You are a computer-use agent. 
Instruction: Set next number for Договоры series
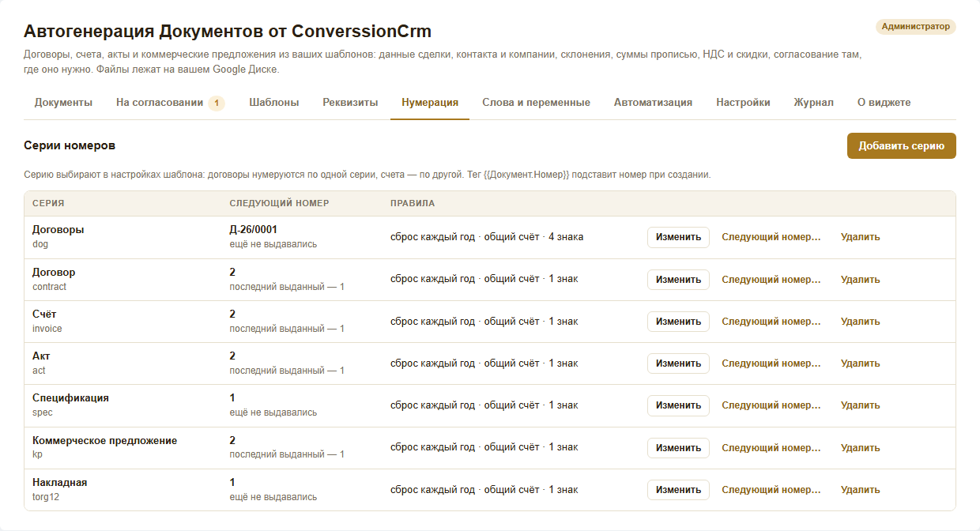pyautogui.click(x=771, y=237)
